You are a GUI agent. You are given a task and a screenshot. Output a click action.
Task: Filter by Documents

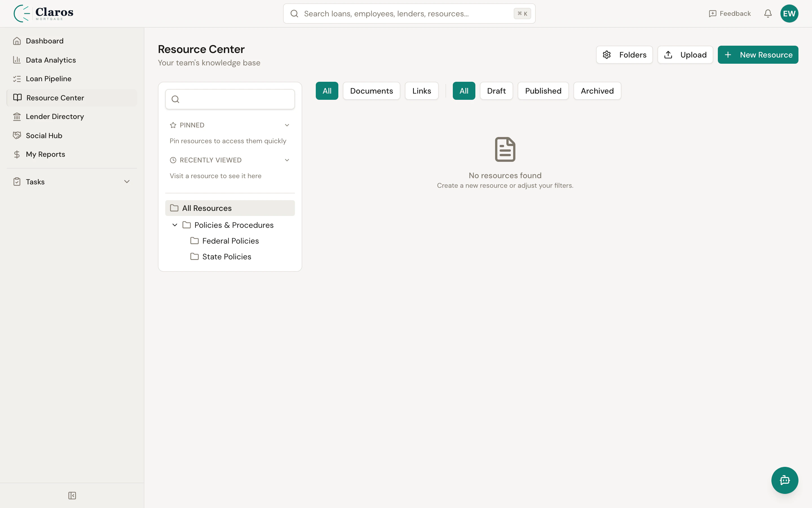(371, 91)
